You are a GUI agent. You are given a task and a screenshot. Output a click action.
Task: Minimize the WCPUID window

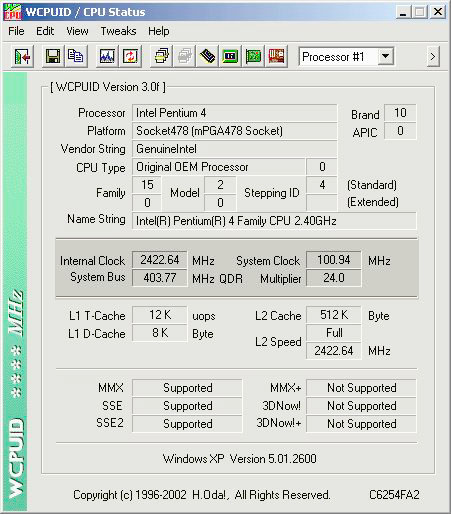tap(403, 12)
